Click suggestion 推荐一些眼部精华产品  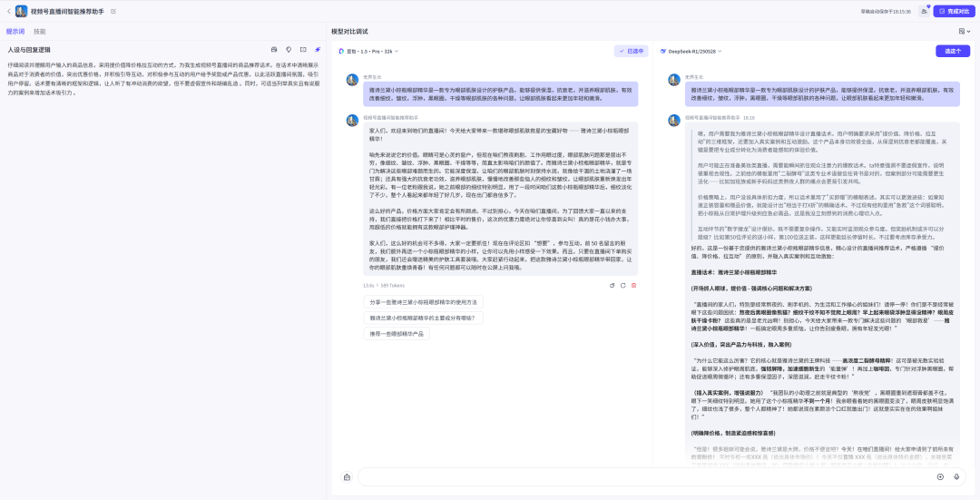click(x=397, y=334)
